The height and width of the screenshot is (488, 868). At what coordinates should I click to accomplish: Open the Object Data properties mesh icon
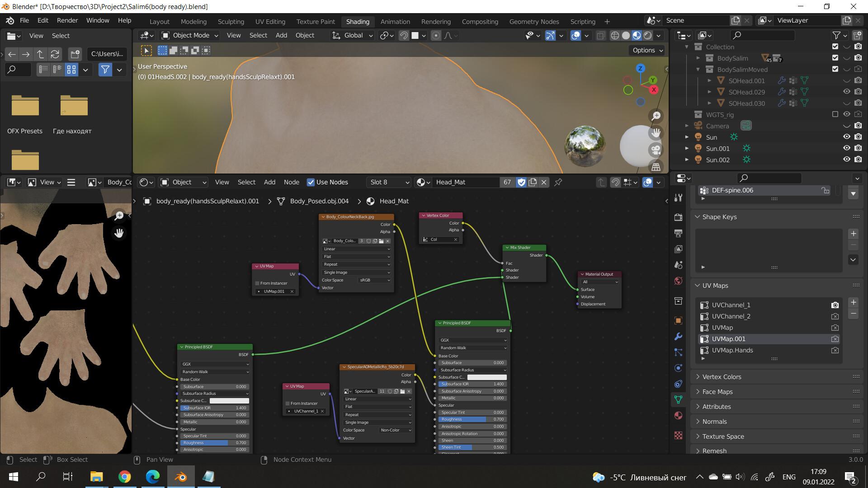click(678, 399)
